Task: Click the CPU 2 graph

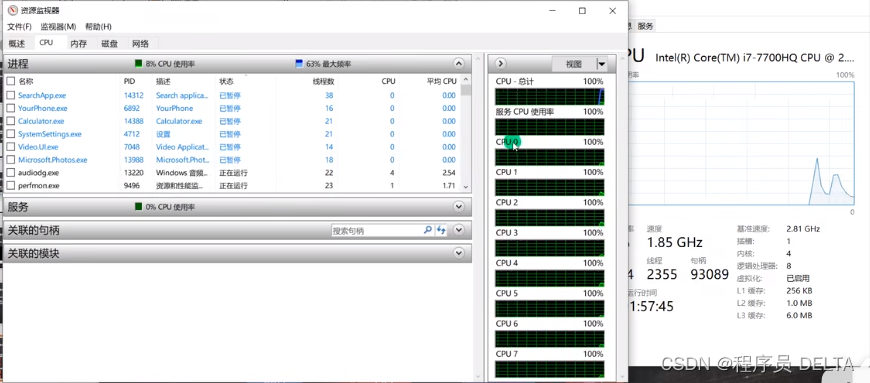Action: (x=549, y=218)
